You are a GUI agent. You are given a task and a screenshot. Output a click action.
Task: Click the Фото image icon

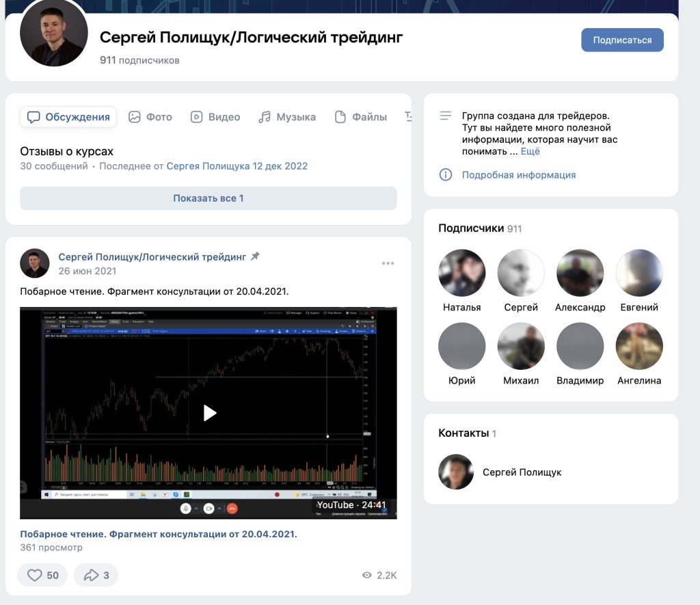(135, 117)
